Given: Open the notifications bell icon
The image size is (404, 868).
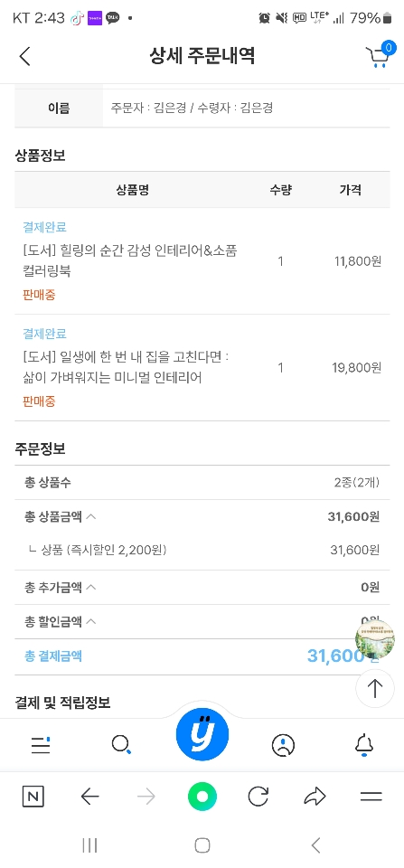Looking at the screenshot, I should tap(363, 745).
